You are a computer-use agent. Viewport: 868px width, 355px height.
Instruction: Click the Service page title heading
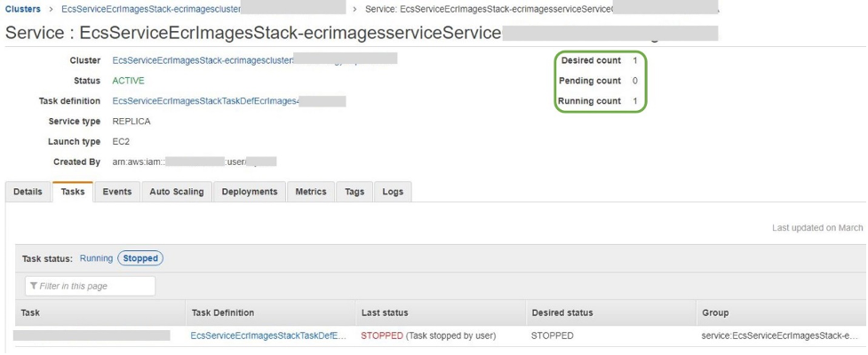[253, 33]
